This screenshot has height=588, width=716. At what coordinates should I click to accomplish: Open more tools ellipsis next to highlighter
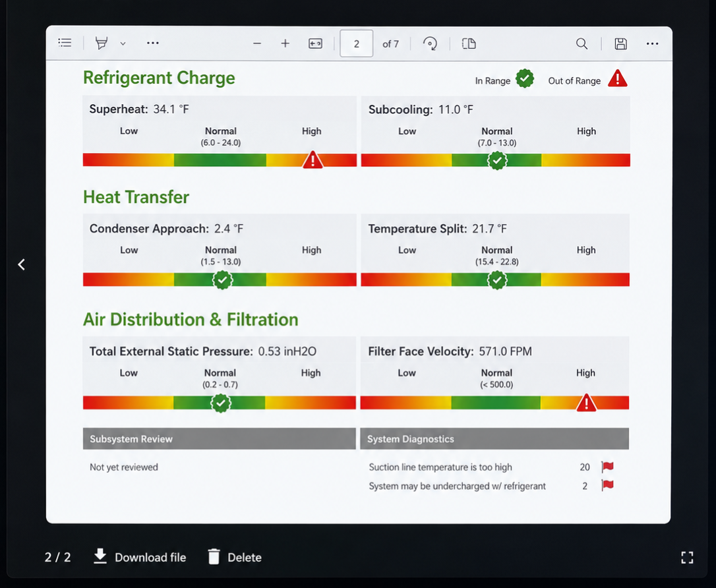[x=152, y=43]
